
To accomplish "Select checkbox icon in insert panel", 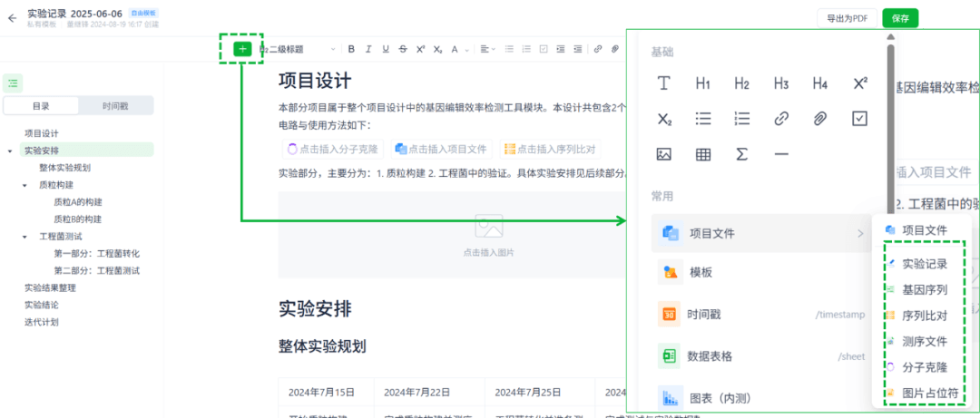I will [x=860, y=119].
